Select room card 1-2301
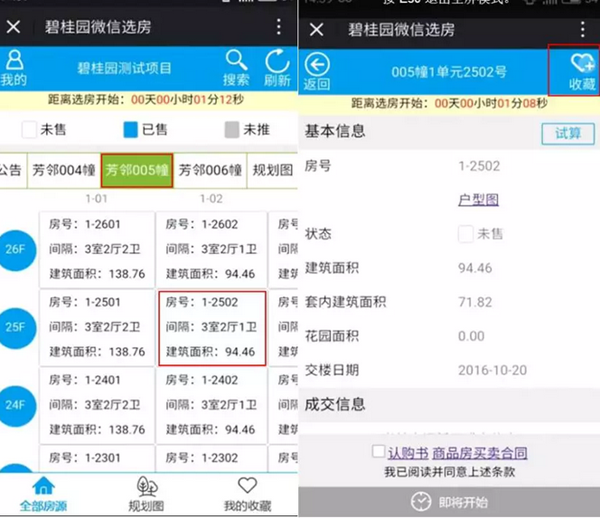This screenshot has height=518, width=600. coord(97,459)
